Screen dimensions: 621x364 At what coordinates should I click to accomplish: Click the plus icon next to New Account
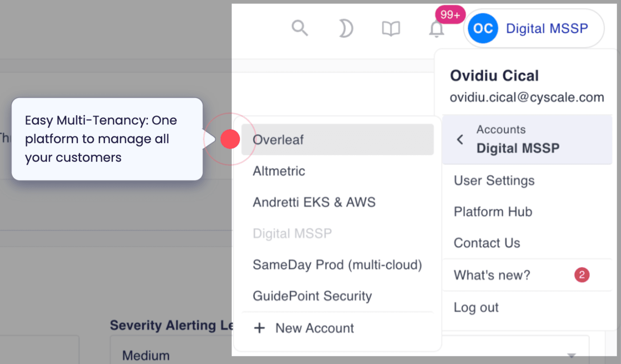259,328
